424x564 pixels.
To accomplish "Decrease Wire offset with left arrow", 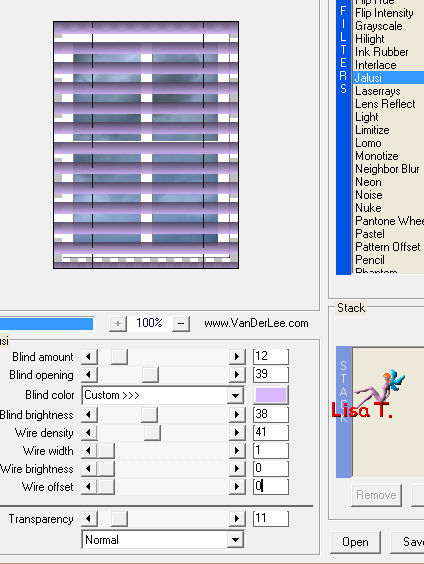I will point(89,486).
